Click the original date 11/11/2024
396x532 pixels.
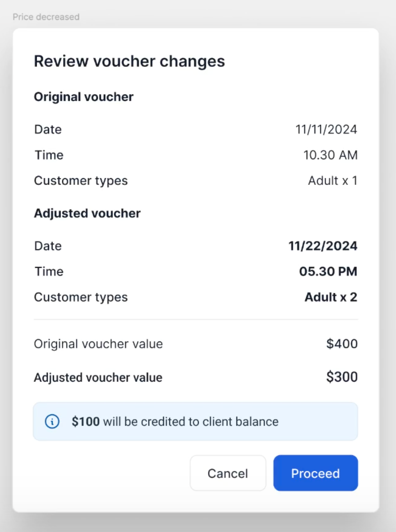point(326,129)
